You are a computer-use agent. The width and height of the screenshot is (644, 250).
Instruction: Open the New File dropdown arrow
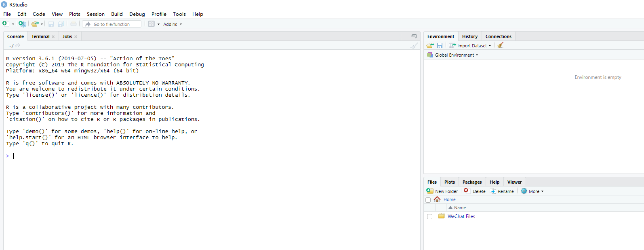click(x=13, y=24)
